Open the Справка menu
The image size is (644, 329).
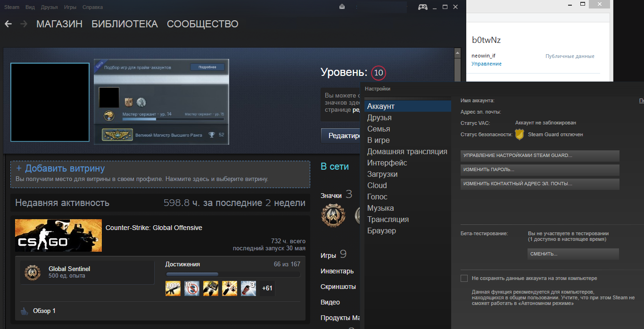click(92, 8)
